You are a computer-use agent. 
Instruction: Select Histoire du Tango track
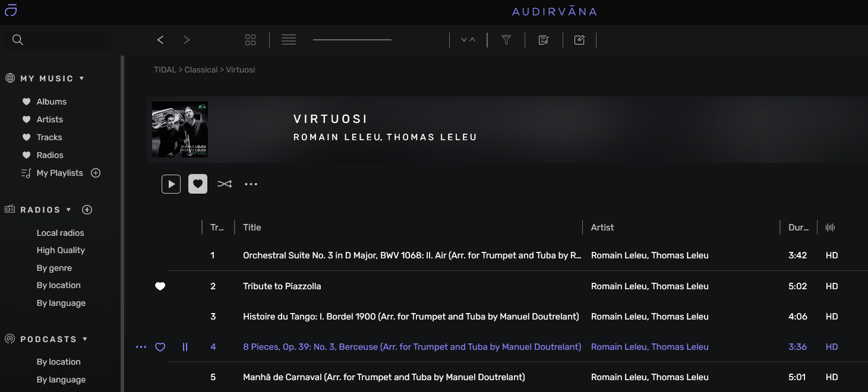click(411, 317)
